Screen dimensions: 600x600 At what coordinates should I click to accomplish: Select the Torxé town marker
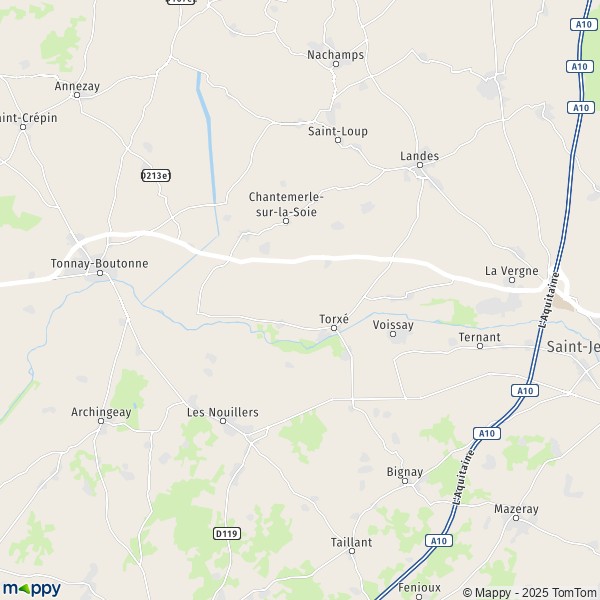tap(334, 328)
